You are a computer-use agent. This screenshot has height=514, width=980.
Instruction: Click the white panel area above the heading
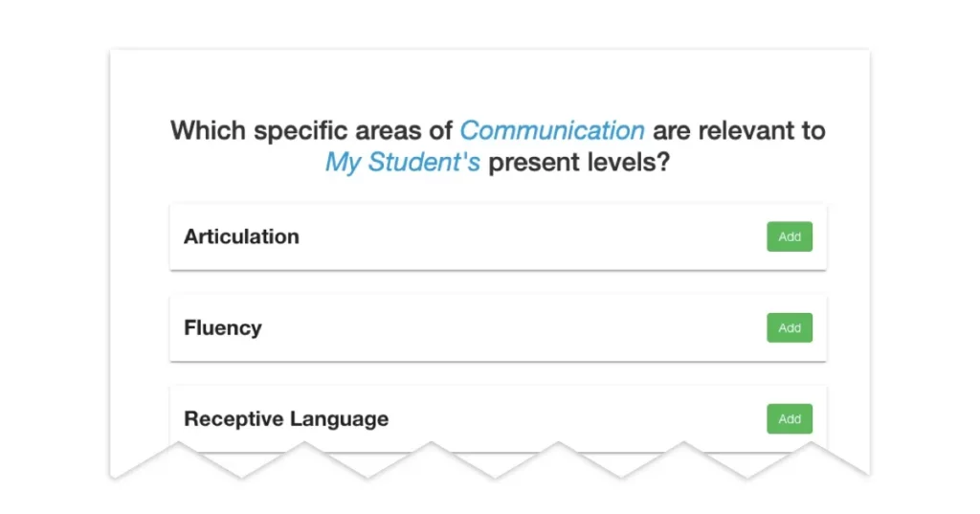490,81
